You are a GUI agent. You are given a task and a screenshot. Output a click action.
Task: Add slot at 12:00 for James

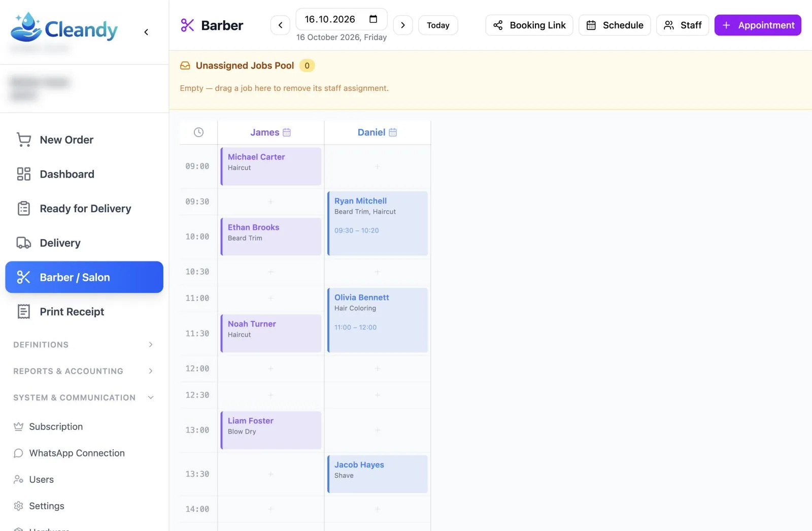point(270,369)
